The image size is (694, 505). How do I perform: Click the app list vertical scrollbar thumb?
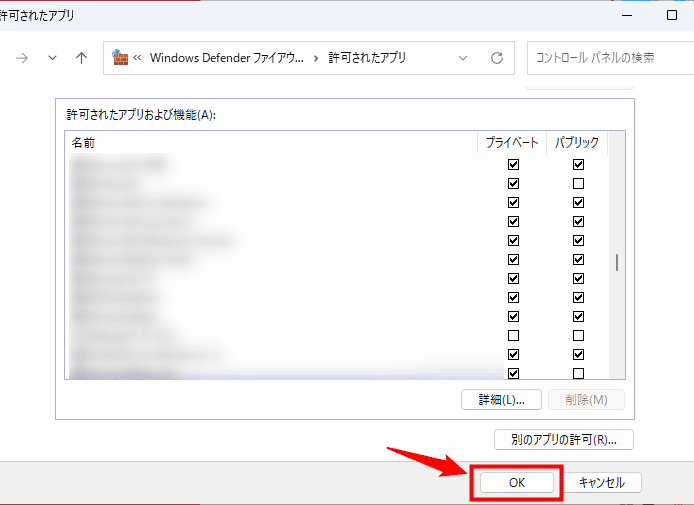pos(617,262)
